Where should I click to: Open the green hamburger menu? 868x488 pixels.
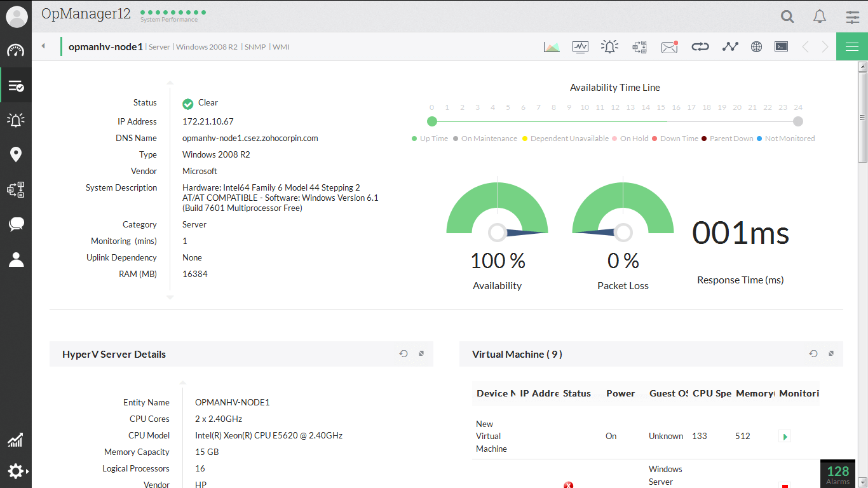pyautogui.click(x=851, y=46)
